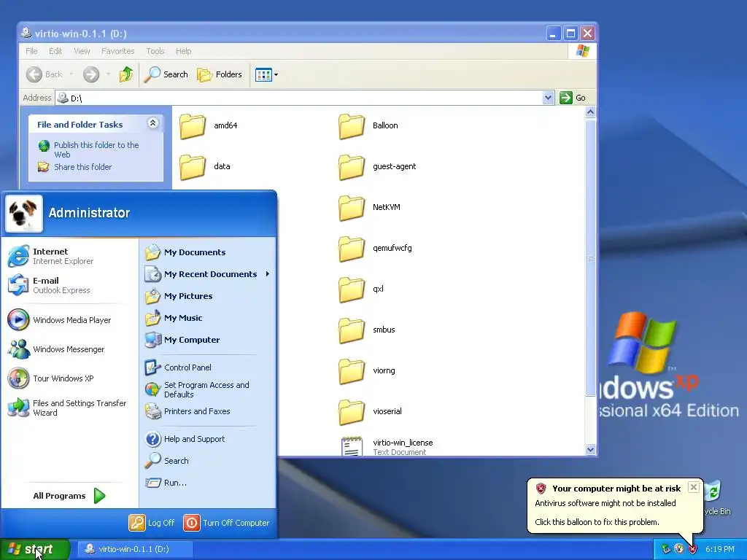Click the red Security Center tray icon
Viewport: 747px width, 560px height.
tap(692, 549)
